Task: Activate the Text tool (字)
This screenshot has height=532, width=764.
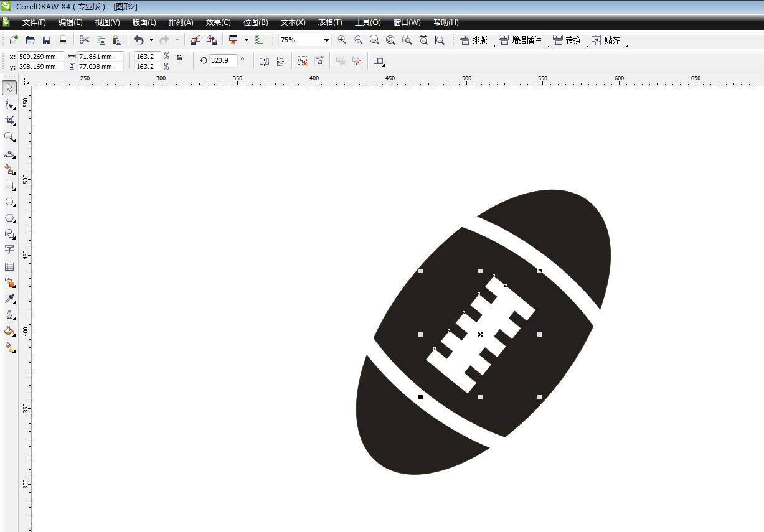Action: coord(9,250)
